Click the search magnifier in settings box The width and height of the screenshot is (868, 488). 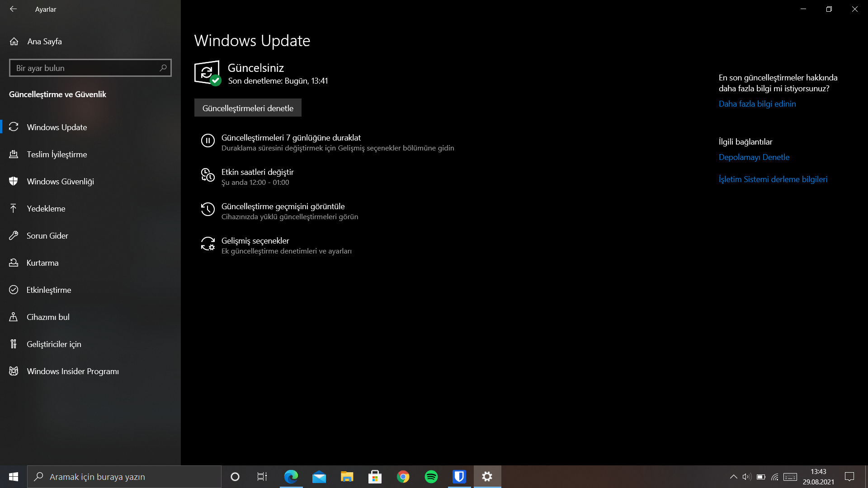[x=163, y=68]
